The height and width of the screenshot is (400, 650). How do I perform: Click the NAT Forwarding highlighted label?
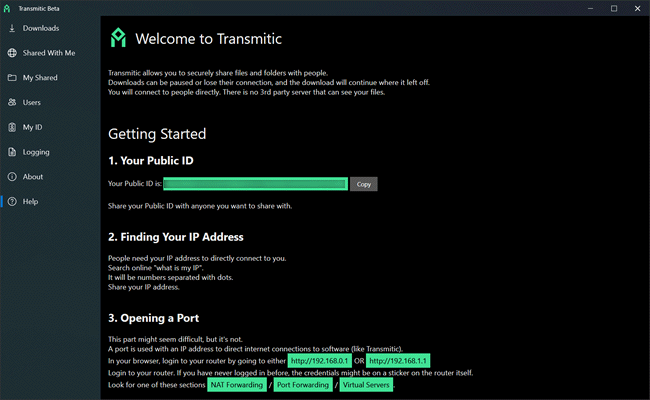236,385
